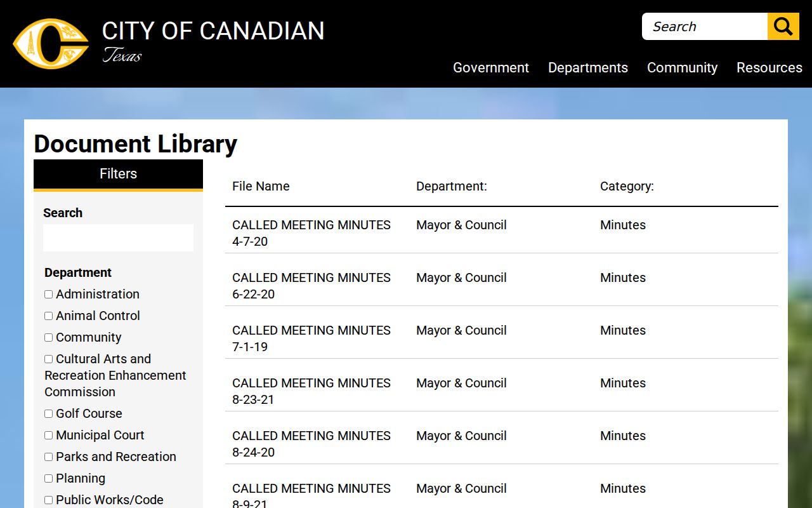
Task: Open the Resources menu
Action: 769,67
